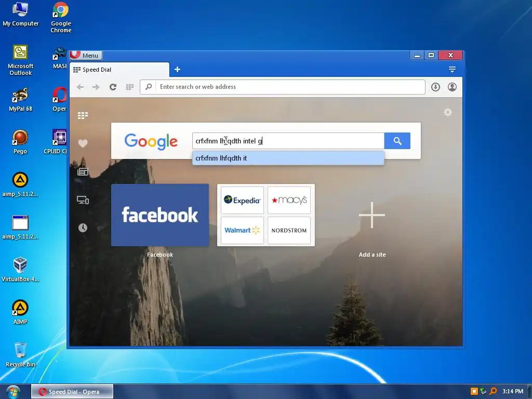Click the address bar magnifier icon
This screenshot has height=399, width=532.
(148, 87)
